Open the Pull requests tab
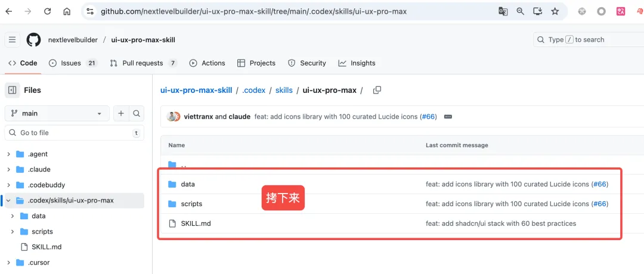 click(x=143, y=63)
